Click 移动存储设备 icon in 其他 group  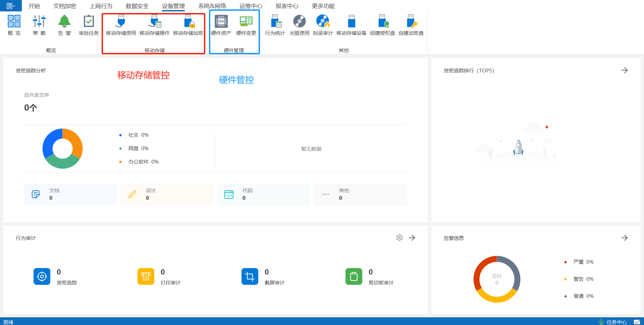pyautogui.click(x=352, y=25)
